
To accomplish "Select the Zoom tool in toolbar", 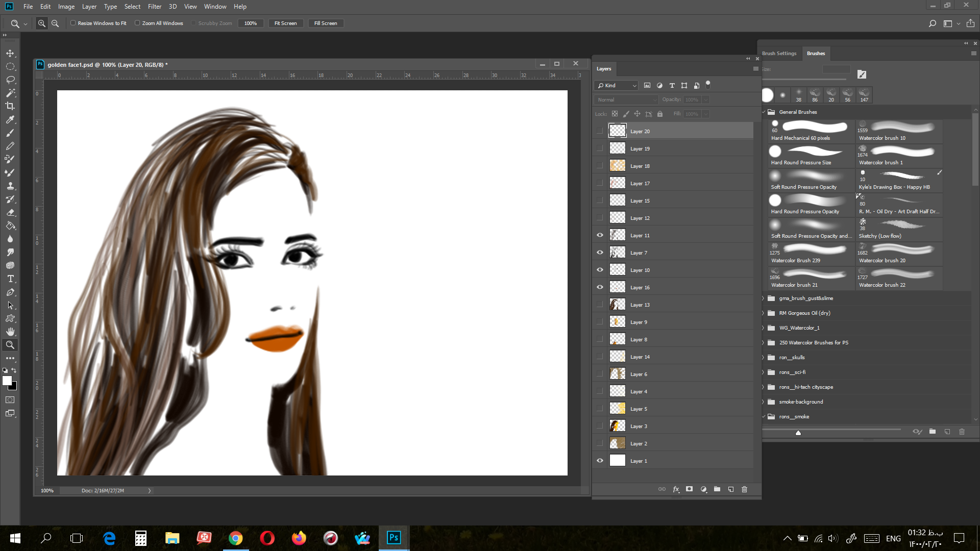I will click(10, 345).
